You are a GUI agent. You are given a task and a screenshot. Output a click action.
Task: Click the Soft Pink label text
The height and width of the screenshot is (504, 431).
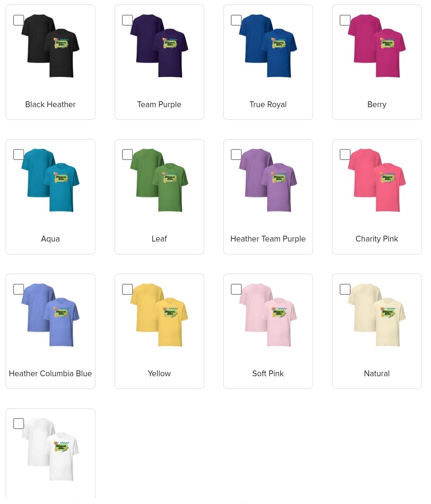pos(268,374)
